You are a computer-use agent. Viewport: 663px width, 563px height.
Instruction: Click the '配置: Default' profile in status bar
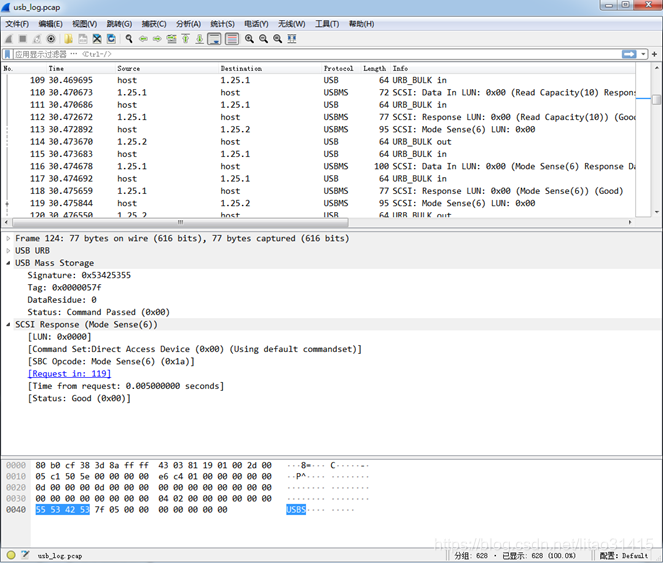click(624, 555)
